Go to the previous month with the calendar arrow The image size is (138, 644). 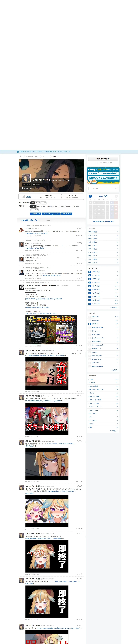(x=90, y=196)
